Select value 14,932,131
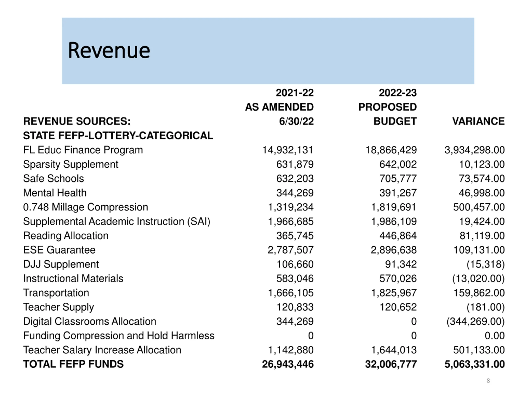This screenshot has width=532, height=399. point(288,150)
